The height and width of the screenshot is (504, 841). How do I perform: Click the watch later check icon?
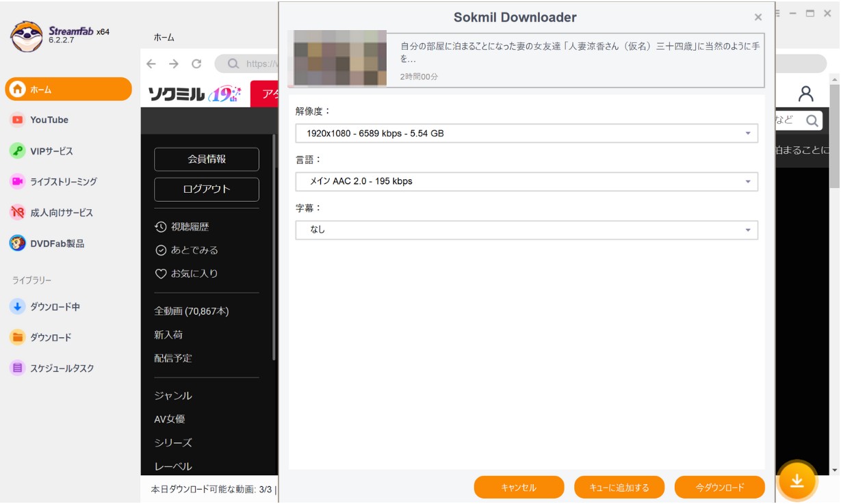click(x=161, y=250)
